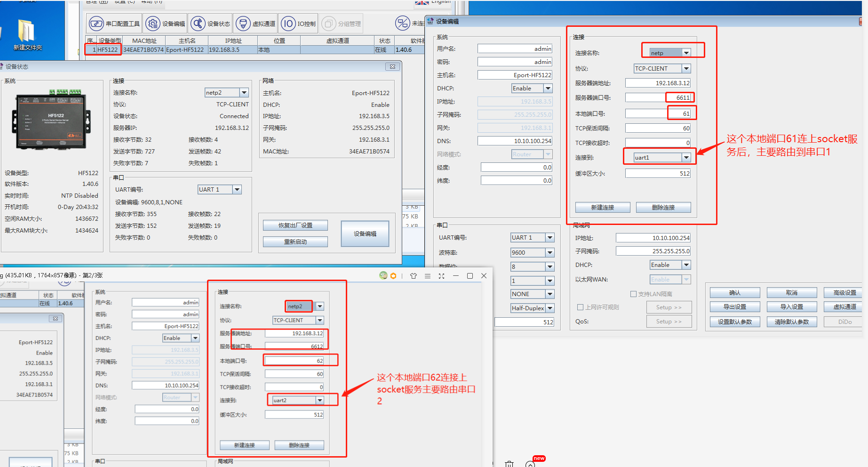Click the 分组管理 toolbar item
Screen dimensions: 868x467
coord(342,24)
